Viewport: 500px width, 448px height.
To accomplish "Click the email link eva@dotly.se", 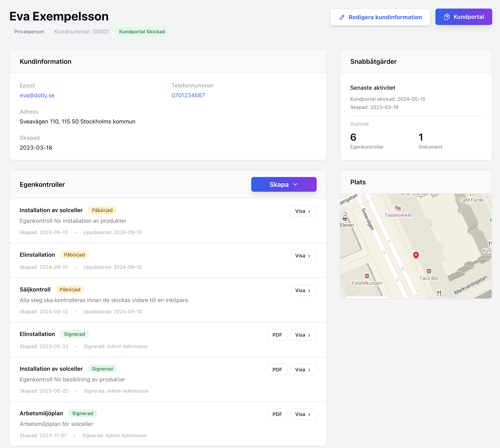I will [37, 95].
